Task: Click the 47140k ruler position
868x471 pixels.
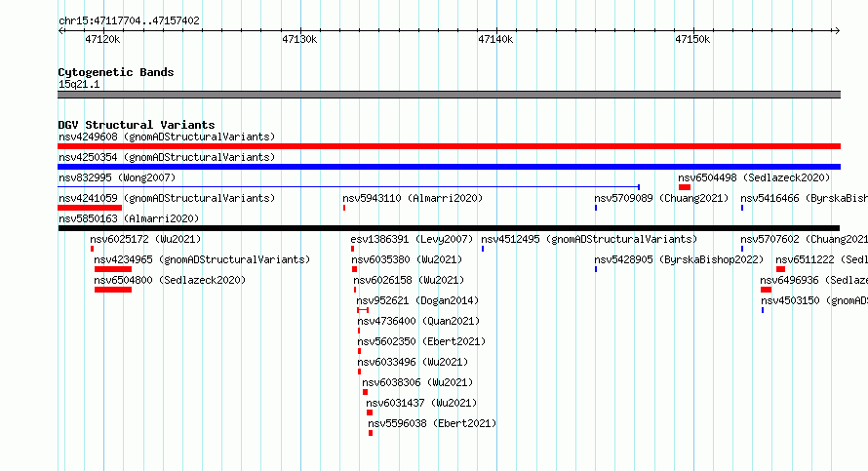Action: pos(495,39)
